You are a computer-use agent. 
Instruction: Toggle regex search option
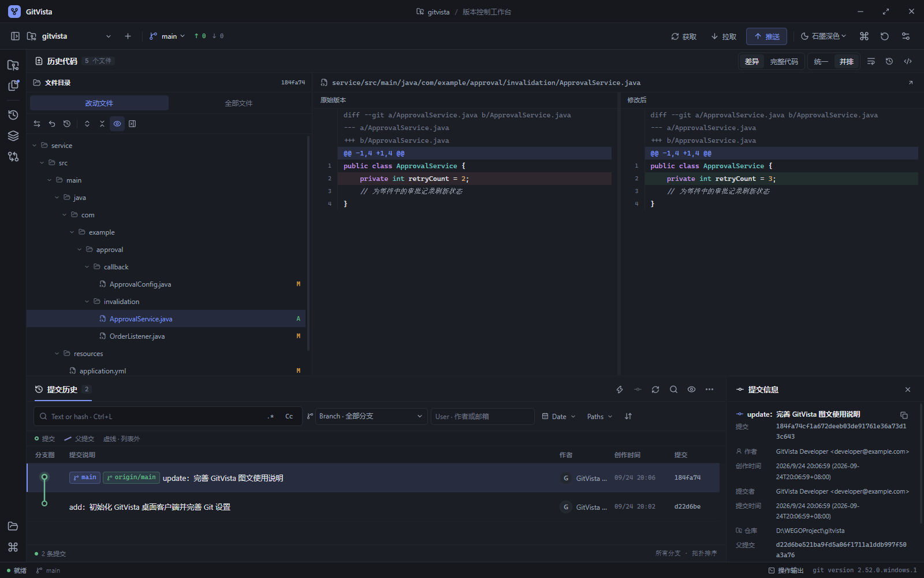coord(271,416)
